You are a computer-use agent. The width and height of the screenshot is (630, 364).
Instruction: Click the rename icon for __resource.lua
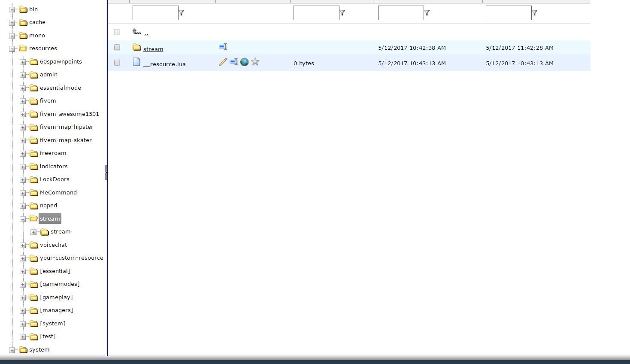point(233,62)
